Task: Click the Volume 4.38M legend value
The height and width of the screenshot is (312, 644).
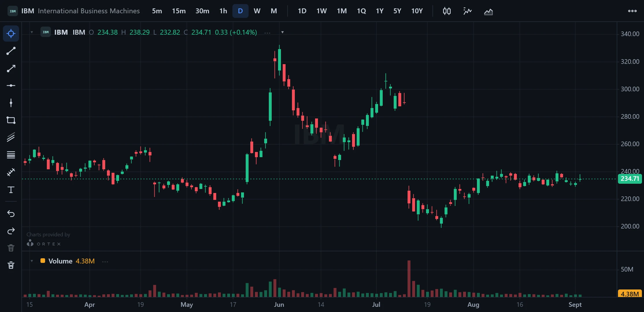Action: 85,261
